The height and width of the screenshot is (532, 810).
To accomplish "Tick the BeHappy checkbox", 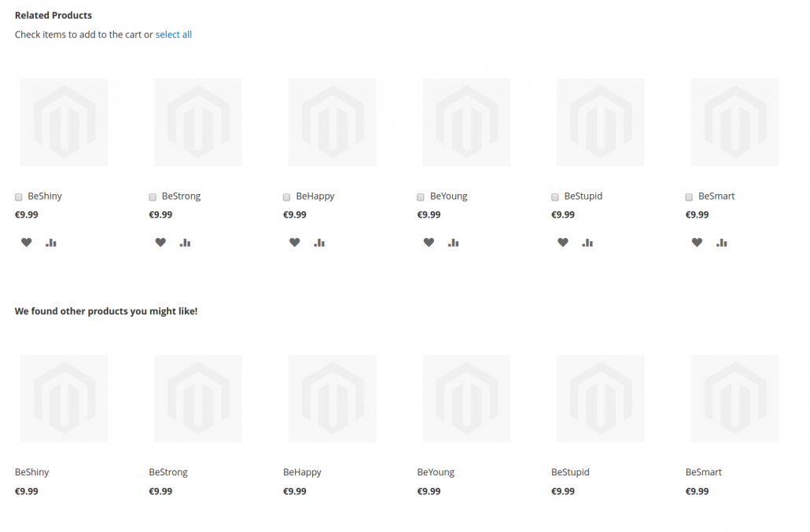I will pyautogui.click(x=287, y=197).
